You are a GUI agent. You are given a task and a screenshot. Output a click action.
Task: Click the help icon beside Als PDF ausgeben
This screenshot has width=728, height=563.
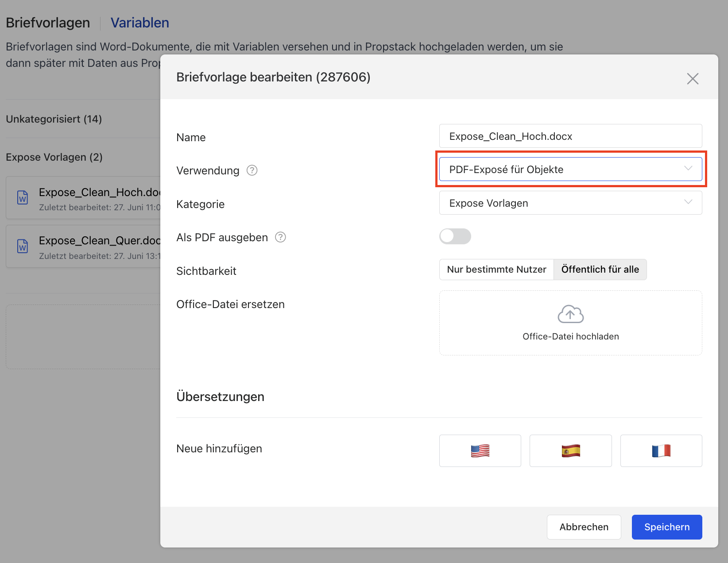[280, 237]
